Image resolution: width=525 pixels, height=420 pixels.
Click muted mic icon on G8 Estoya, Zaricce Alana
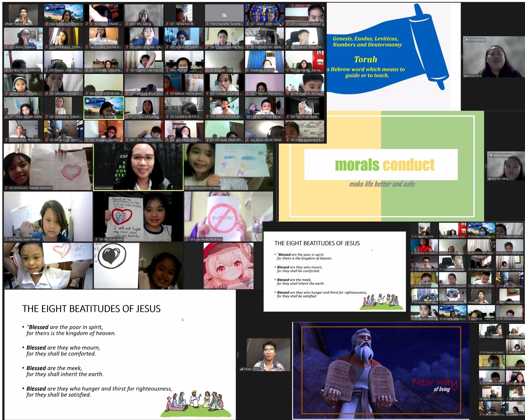click(187, 188)
